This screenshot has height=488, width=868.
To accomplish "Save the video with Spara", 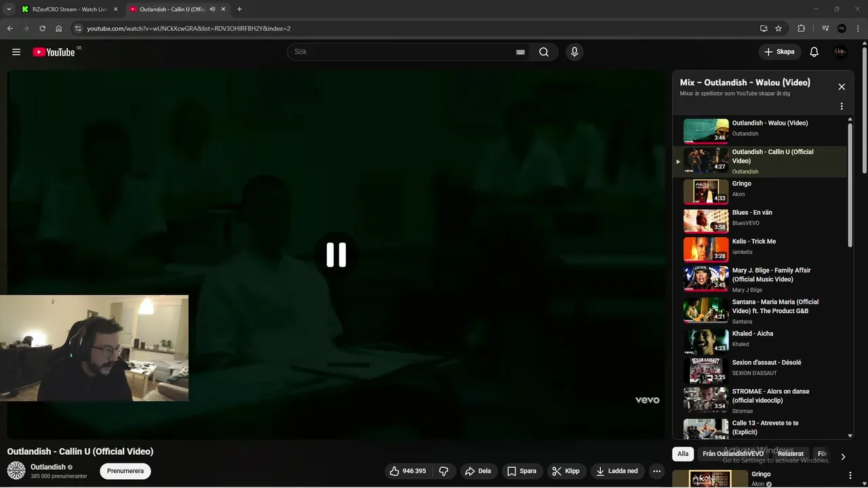I will (x=522, y=471).
